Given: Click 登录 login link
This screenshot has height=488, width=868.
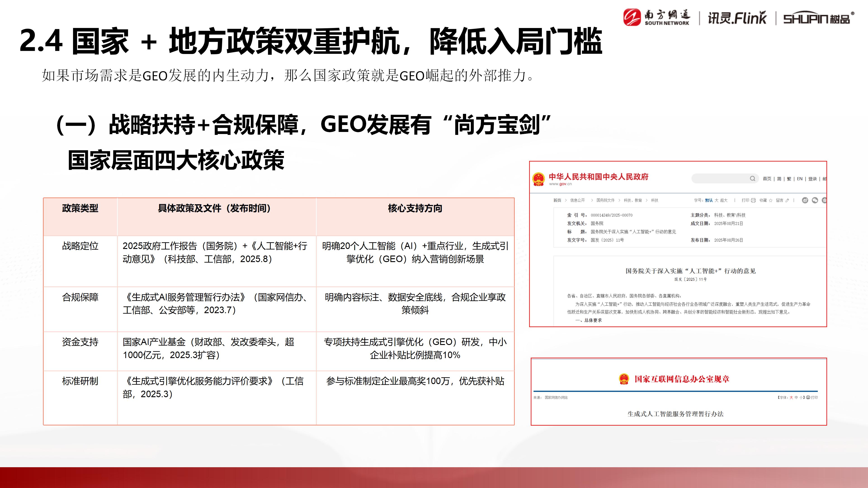Looking at the screenshot, I should coord(812,179).
